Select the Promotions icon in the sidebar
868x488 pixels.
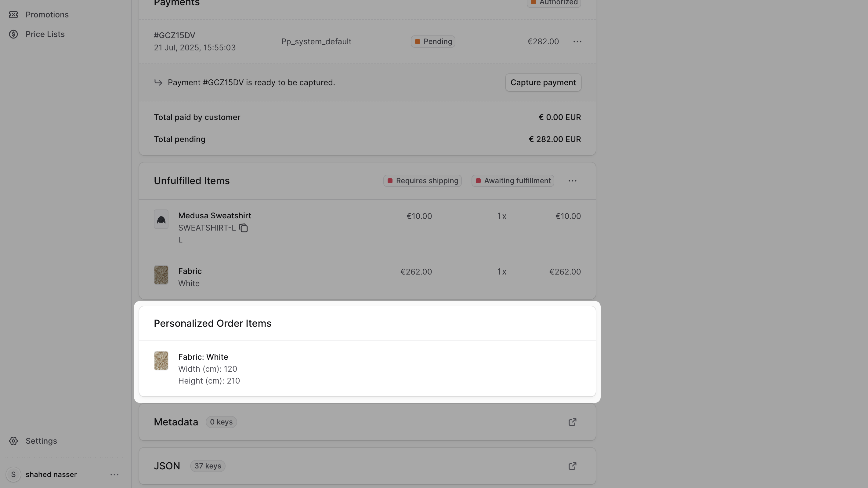[13, 14]
